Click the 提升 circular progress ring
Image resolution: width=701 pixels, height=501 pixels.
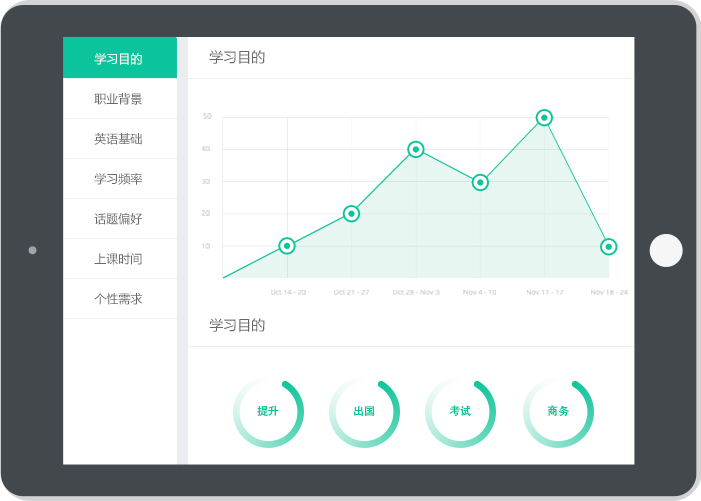268,412
